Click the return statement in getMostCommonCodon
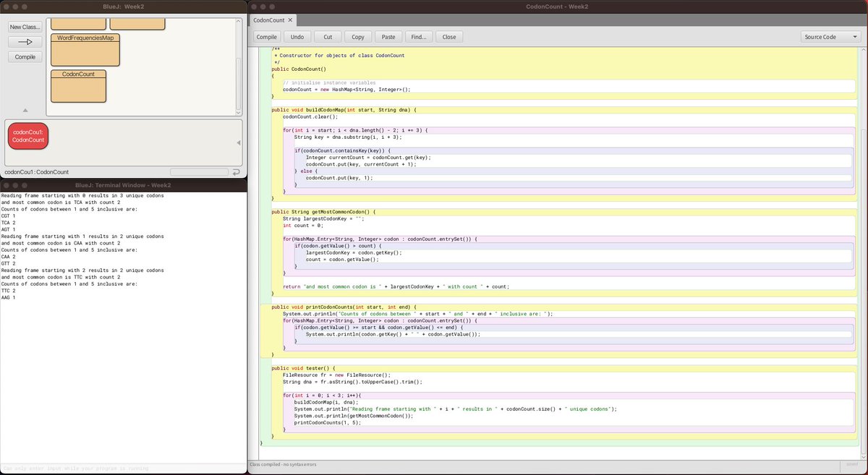This screenshot has width=868, height=475. (396, 286)
